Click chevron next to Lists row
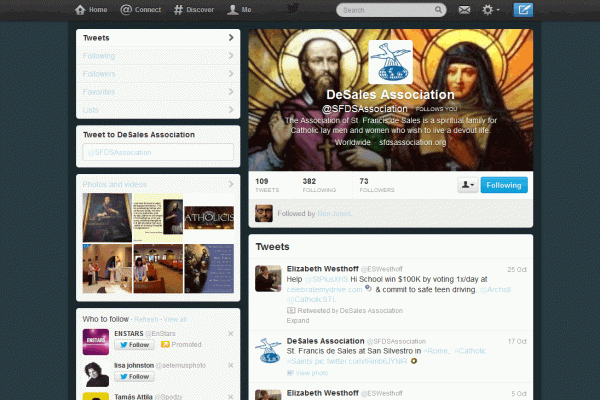The width and height of the screenshot is (600, 400). (231, 109)
